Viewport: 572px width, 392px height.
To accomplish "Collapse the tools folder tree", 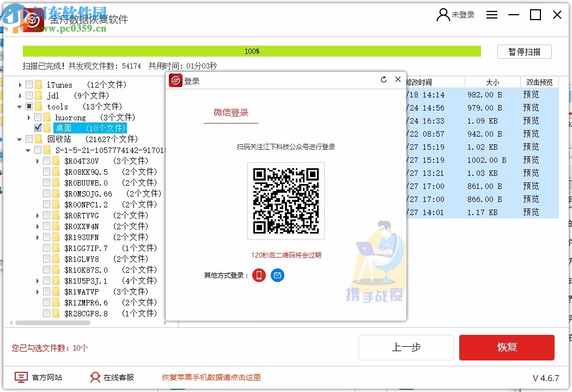I will point(19,106).
